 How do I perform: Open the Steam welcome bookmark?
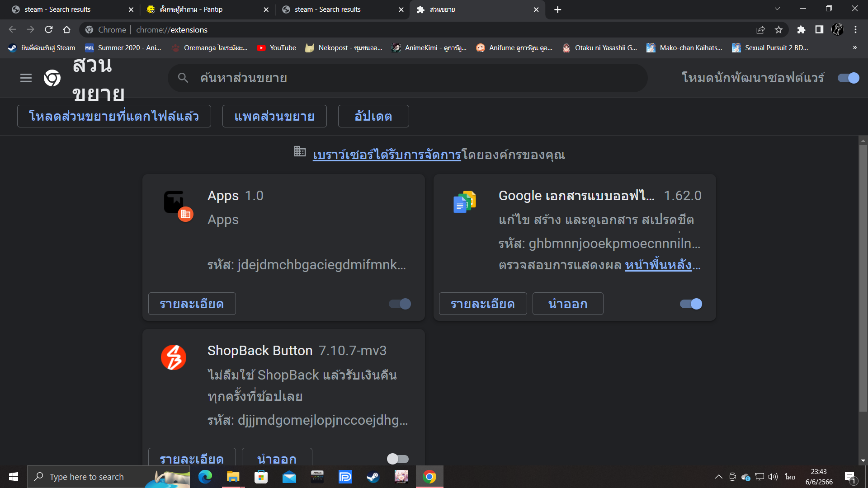42,48
